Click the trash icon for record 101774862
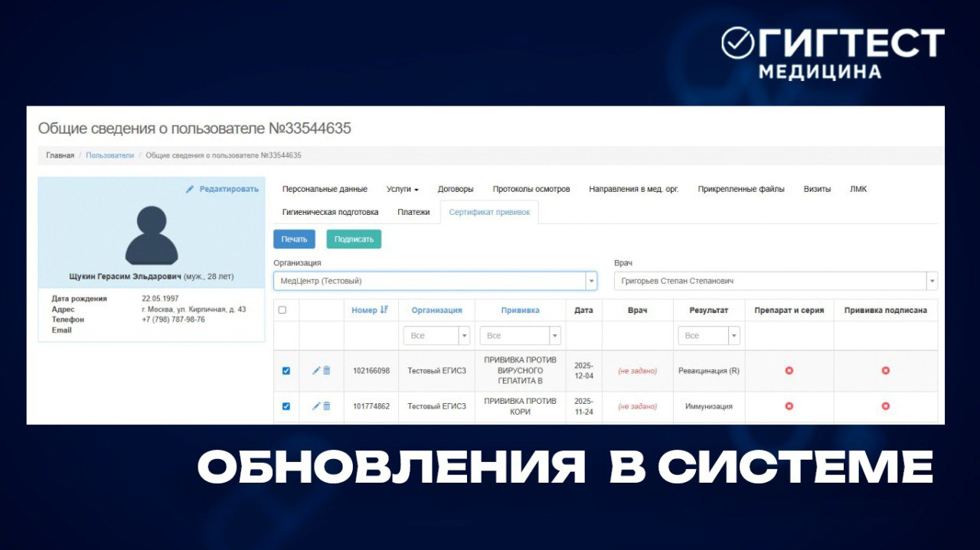Screen dimensions: 980x550 pyautogui.click(x=325, y=406)
